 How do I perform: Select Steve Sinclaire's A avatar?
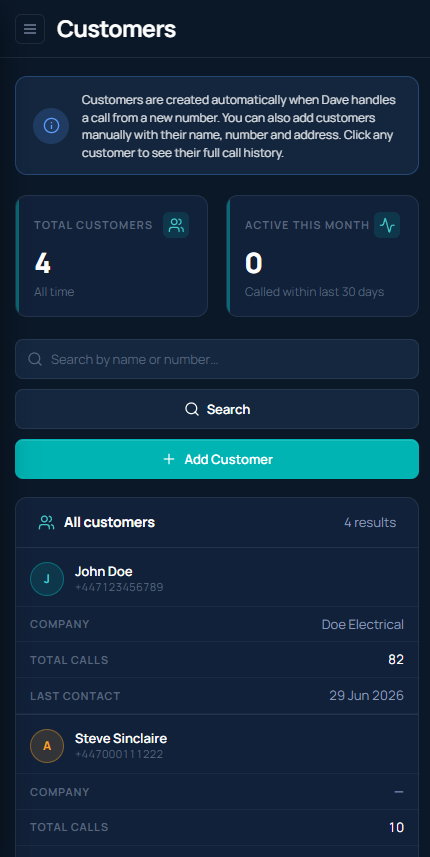point(47,746)
